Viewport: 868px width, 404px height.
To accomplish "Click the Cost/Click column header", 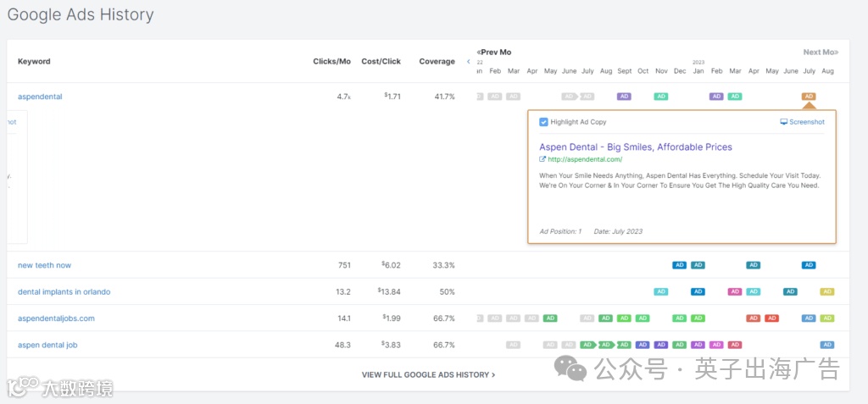I will [381, 62].
